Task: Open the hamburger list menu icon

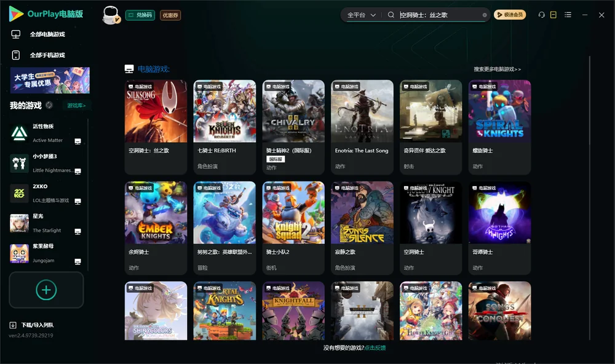Action: 568,15
